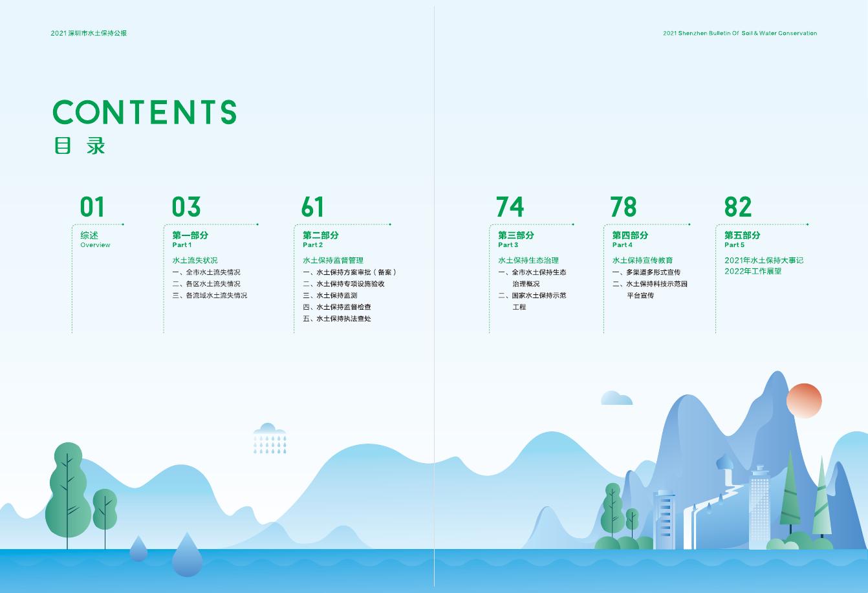
Task: Click the 水土流失状况 title
Action: pos(195,260)
